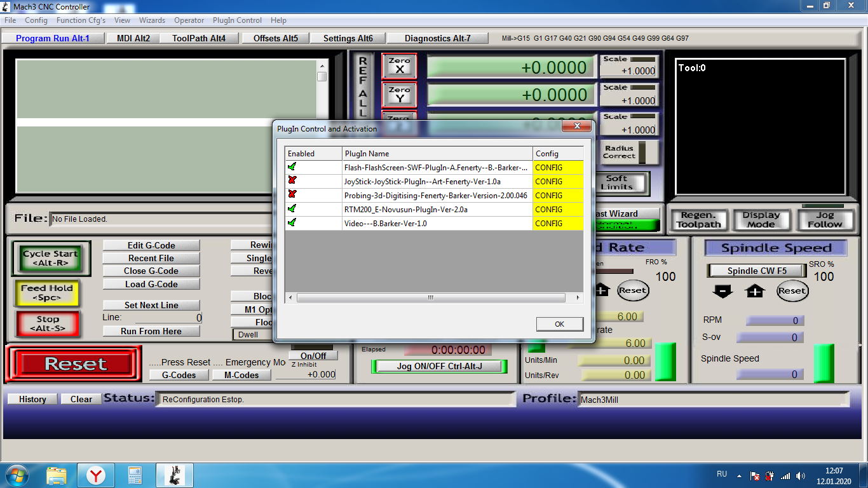The height and width of the screenshot is (488, 868).
Task: Reset the spindle speed override
Action: [792, 291]
